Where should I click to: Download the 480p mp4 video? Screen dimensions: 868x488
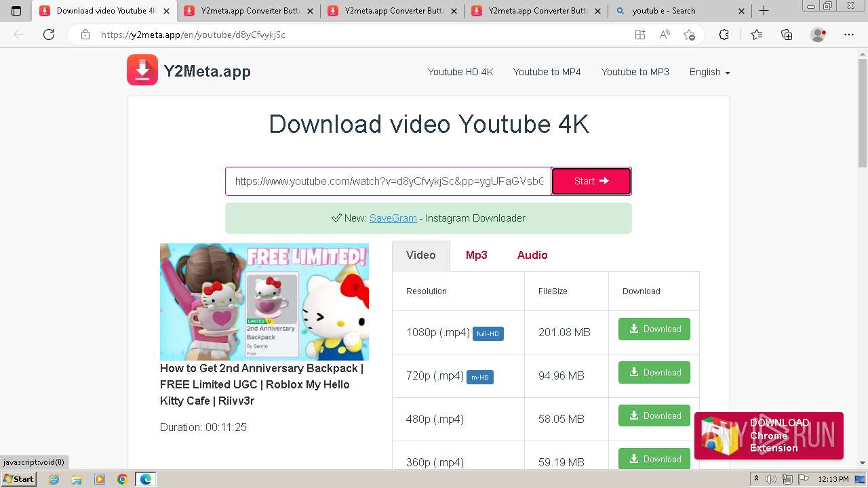pos(654,416)
